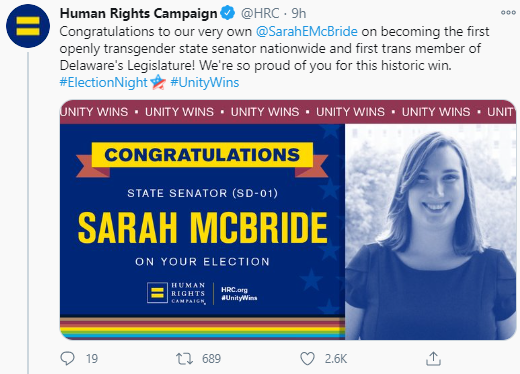This screenshot has height=374, width=520.
Task: Click the Election Night star emoji icon
Action: (158, 82)
